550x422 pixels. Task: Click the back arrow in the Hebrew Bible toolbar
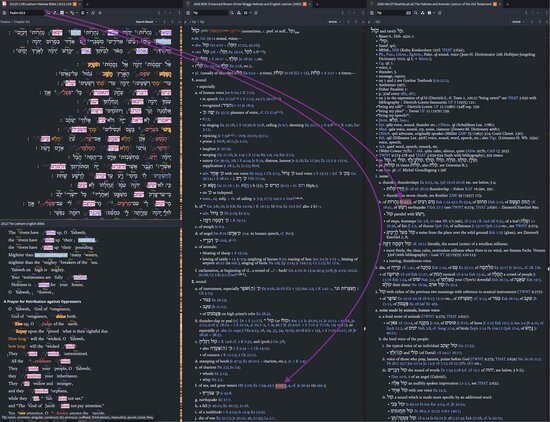coord(159,13)
